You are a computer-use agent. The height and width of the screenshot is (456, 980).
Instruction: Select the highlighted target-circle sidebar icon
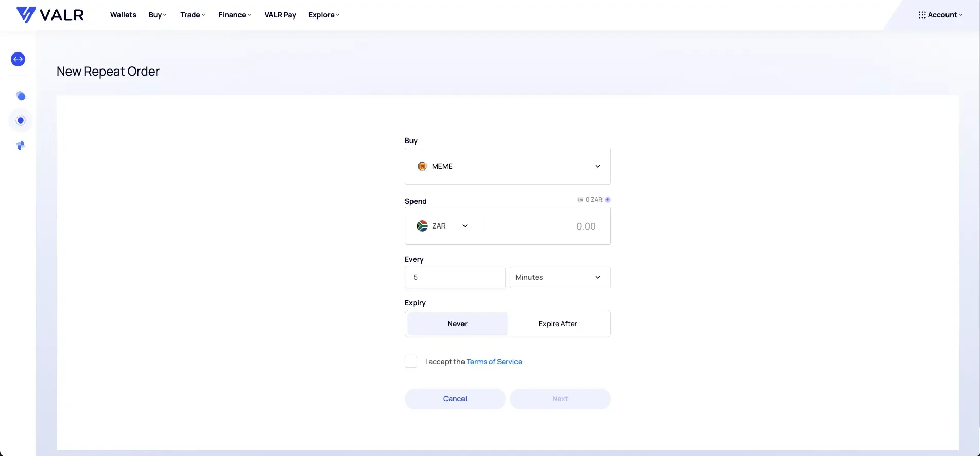21,120
